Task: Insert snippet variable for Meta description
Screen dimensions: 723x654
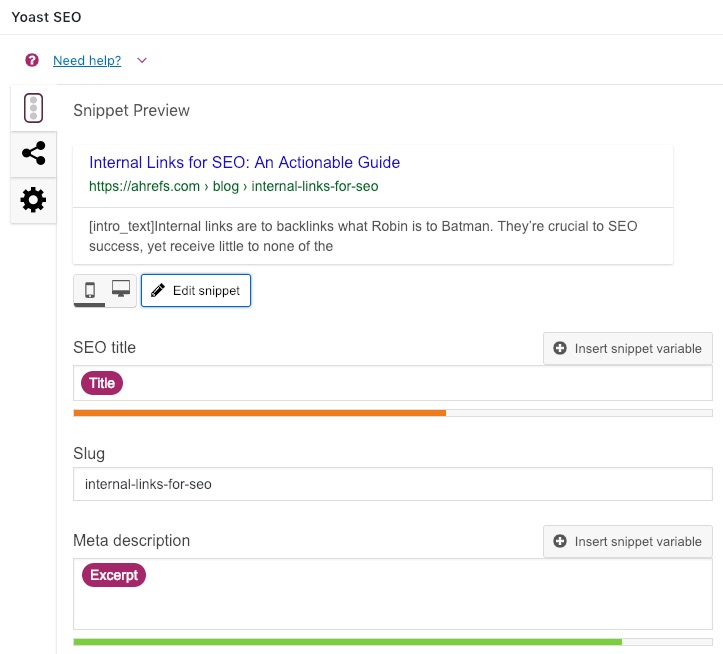Action: [628, 541]
